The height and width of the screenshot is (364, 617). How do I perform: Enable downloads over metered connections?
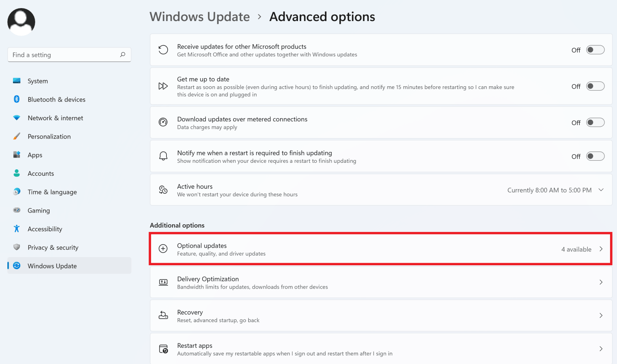point(595,122)
